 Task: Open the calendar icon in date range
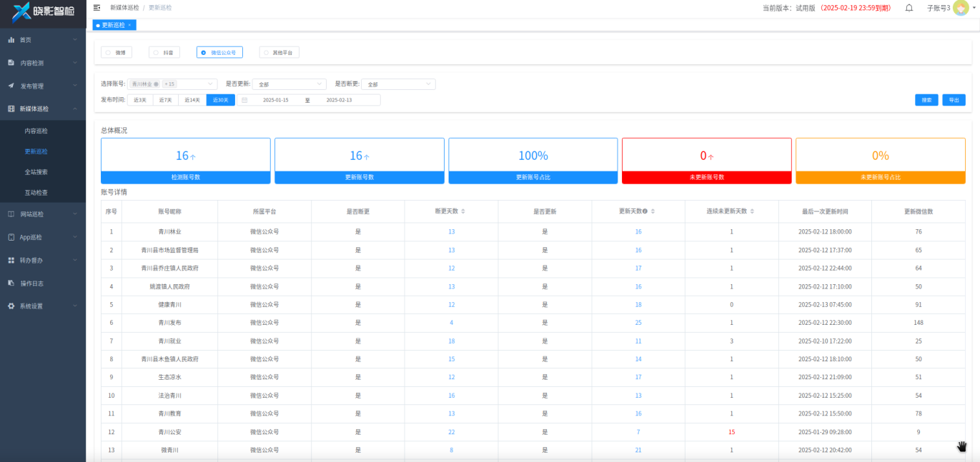tap(244, 100)
